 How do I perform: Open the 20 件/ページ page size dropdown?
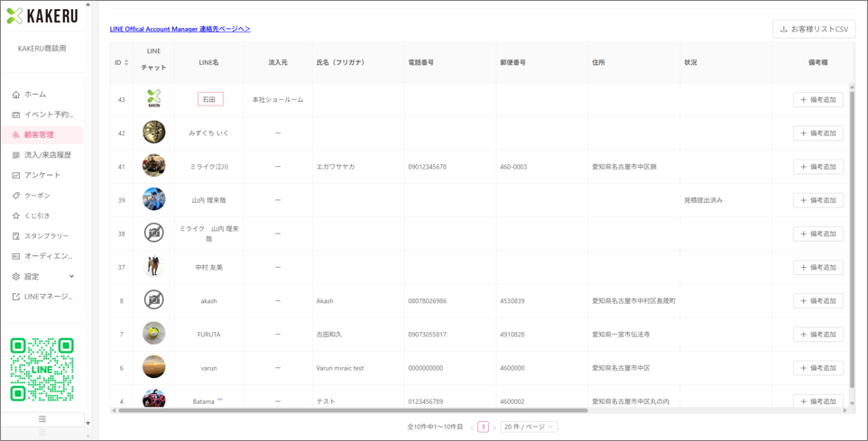tap(530, 427)
